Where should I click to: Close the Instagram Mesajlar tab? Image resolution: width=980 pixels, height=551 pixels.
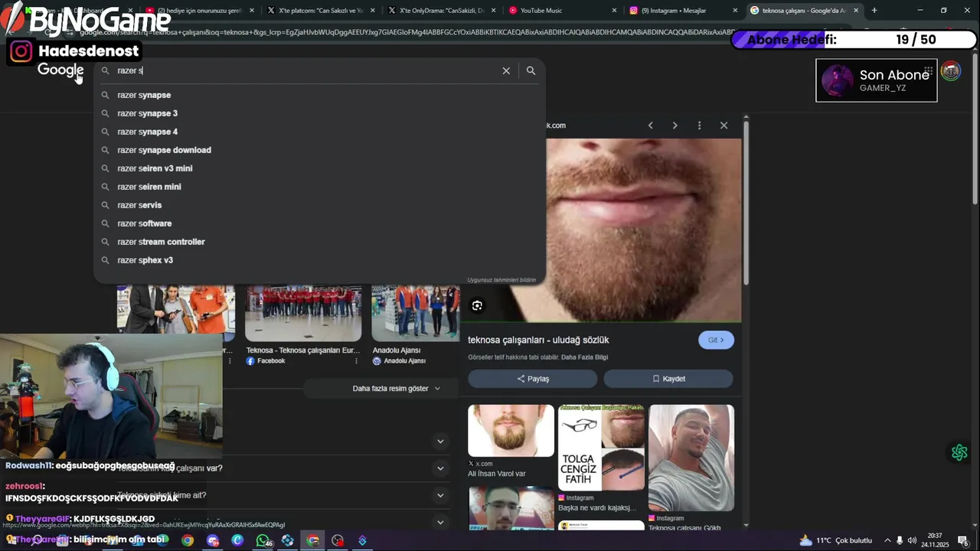pos(735,11)
